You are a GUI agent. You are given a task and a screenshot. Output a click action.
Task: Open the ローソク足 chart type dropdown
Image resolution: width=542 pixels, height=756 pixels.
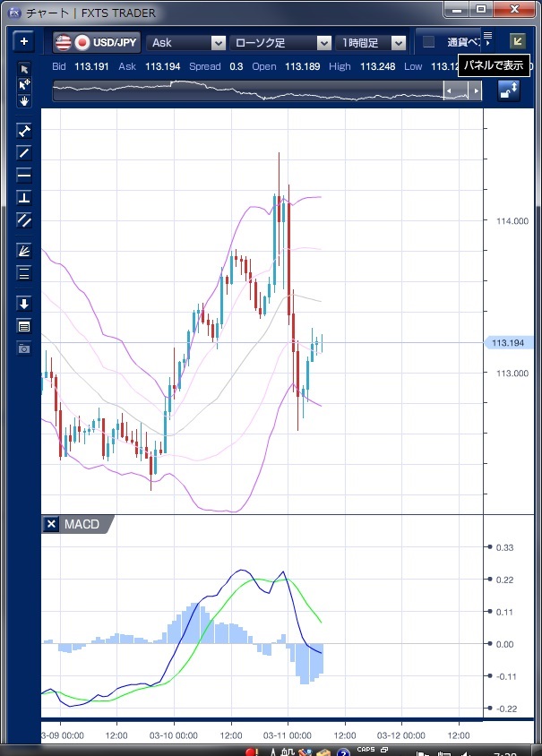pyautogui.click(x=281, y=42)
